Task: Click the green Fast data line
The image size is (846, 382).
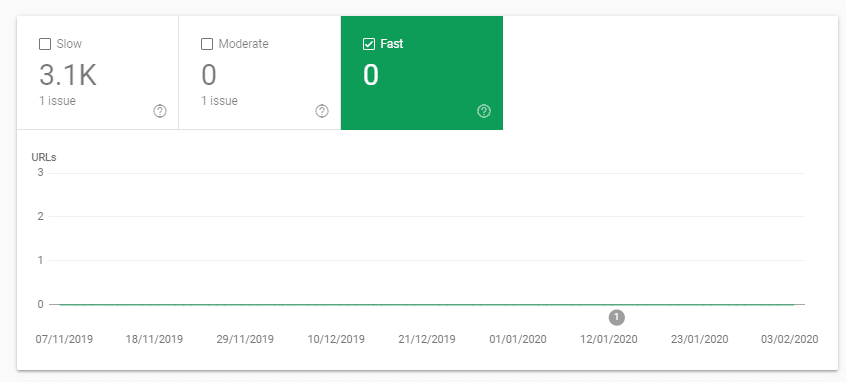Action: pyautogui.click(x=426, y=305)
